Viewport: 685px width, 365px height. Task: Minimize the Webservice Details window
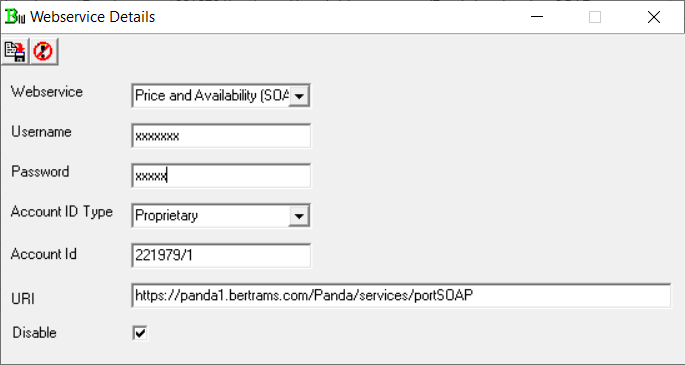tap(537, 17)
